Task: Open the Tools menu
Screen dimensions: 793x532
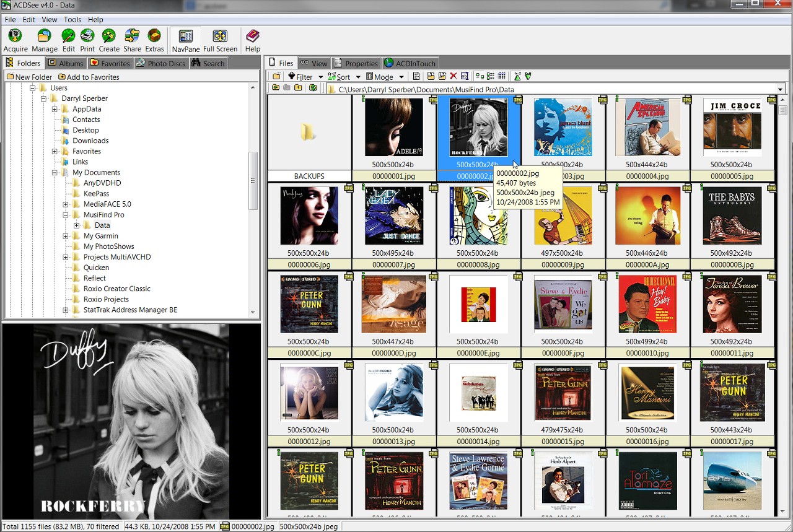Action: click(72, 19)
